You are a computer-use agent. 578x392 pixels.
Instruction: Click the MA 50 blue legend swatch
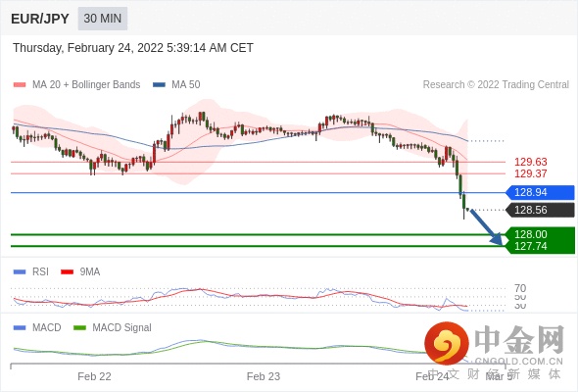point(159,85)
